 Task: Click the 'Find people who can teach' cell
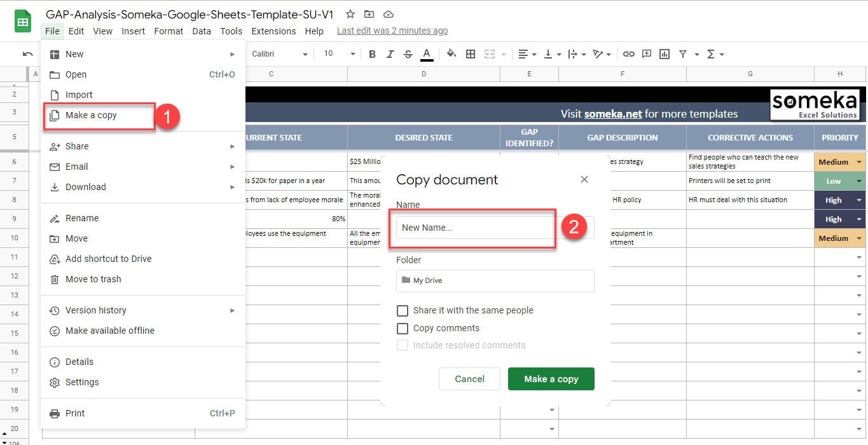[x=750, y=161]
